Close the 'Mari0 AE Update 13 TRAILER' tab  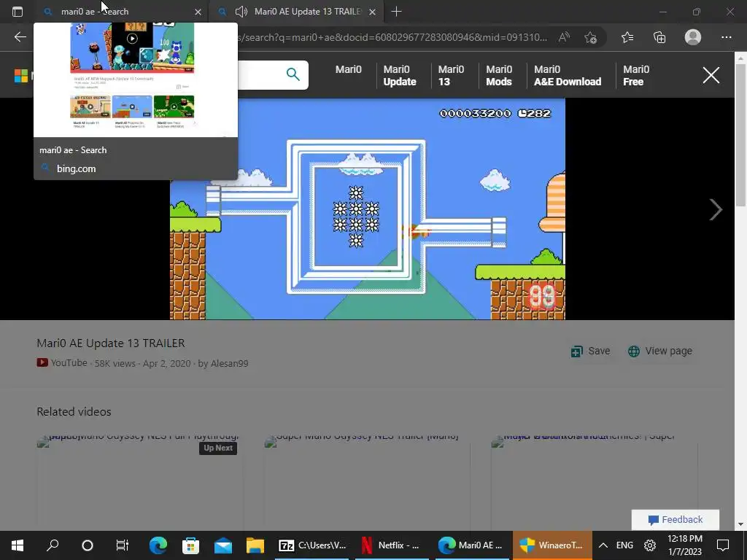[373, 12]
